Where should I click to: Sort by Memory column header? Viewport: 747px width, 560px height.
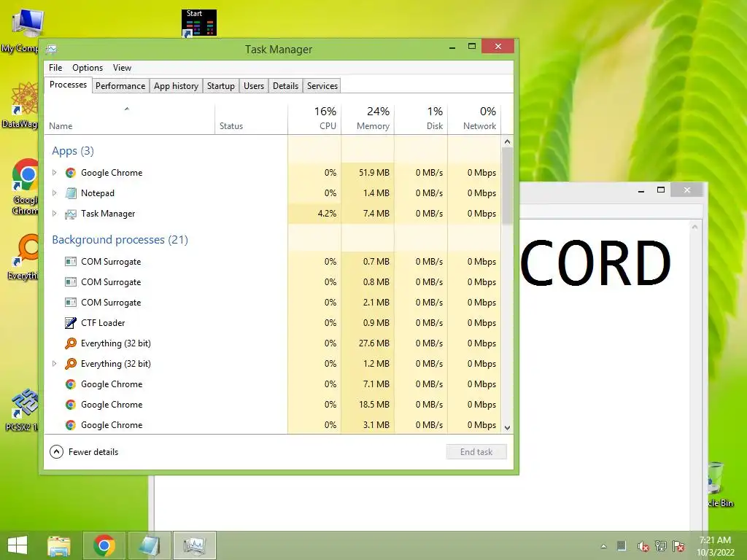point(368,120)
